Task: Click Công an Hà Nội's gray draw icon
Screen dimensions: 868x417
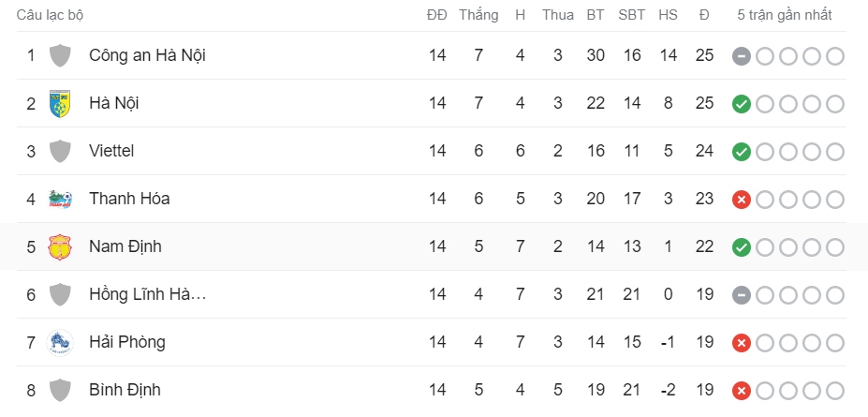Action: coord(742,56)
